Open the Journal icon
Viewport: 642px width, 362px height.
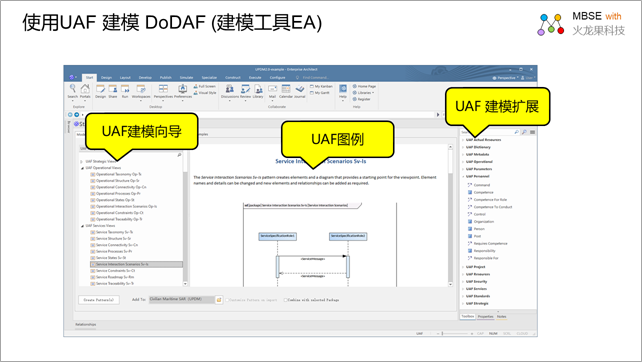(x=300, y=91)
